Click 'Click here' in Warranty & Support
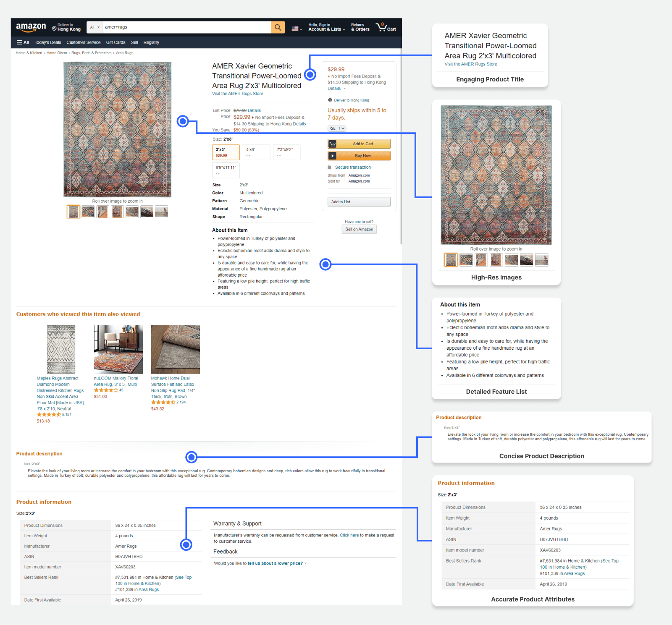The image size is (672, 625). click(349, 535)
